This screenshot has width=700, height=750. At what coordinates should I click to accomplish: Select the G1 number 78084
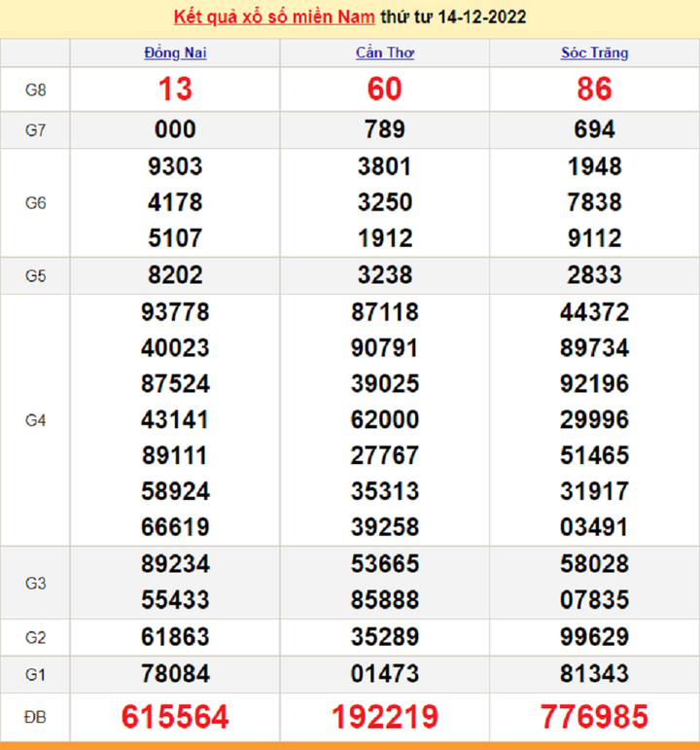tap(175, 673)
